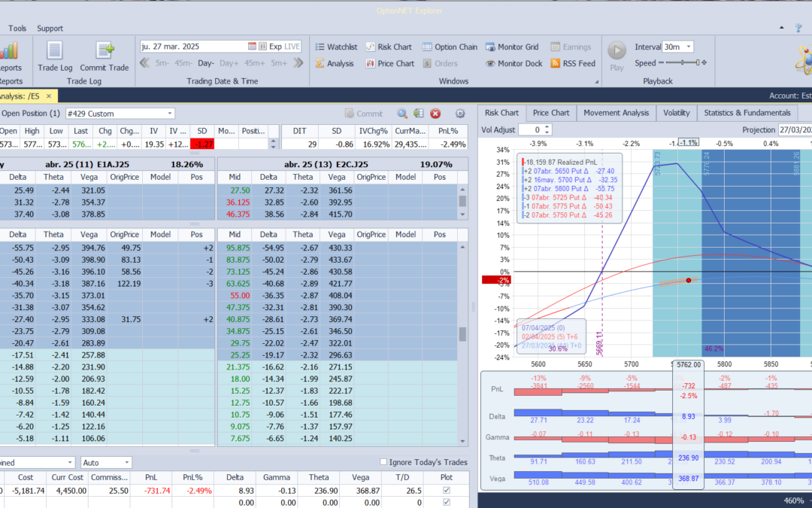Open the Support menu
This screenshot has height=508, width=812.
pos(50,29)
